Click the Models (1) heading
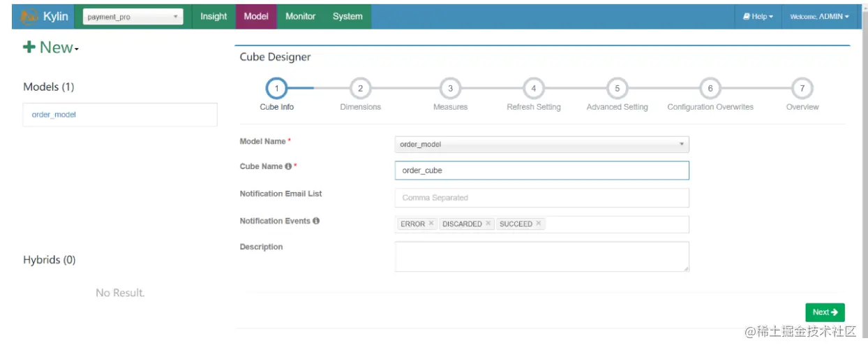Image resolution: width=868 pixels, height=350 pixels. point(49,87)
